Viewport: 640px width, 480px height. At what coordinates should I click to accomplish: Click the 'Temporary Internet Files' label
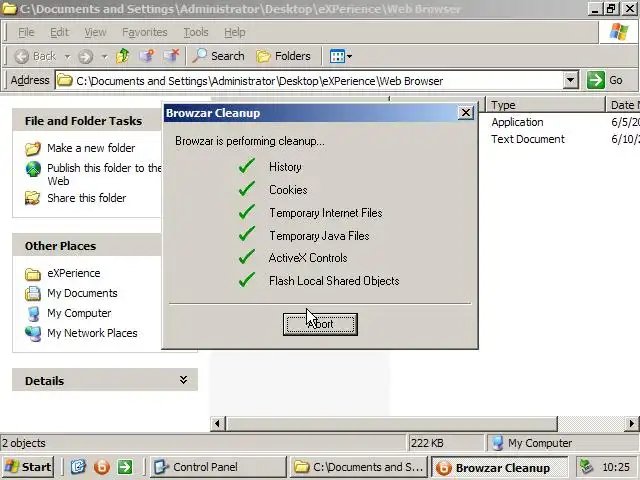[325, 213]
